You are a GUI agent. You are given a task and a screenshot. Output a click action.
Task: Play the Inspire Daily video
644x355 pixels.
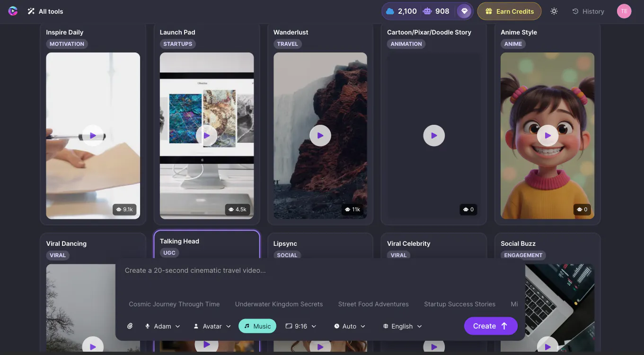coord(93,136)
